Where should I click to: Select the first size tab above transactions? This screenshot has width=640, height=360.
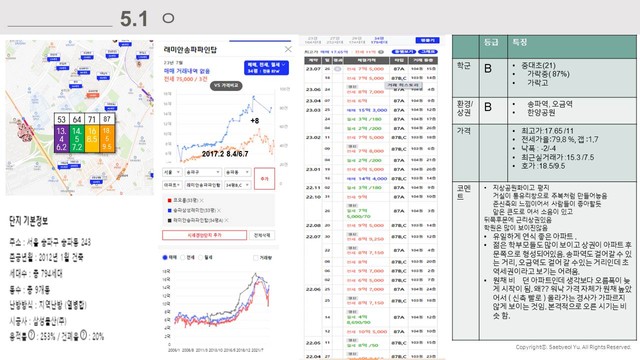click(312, 40)
